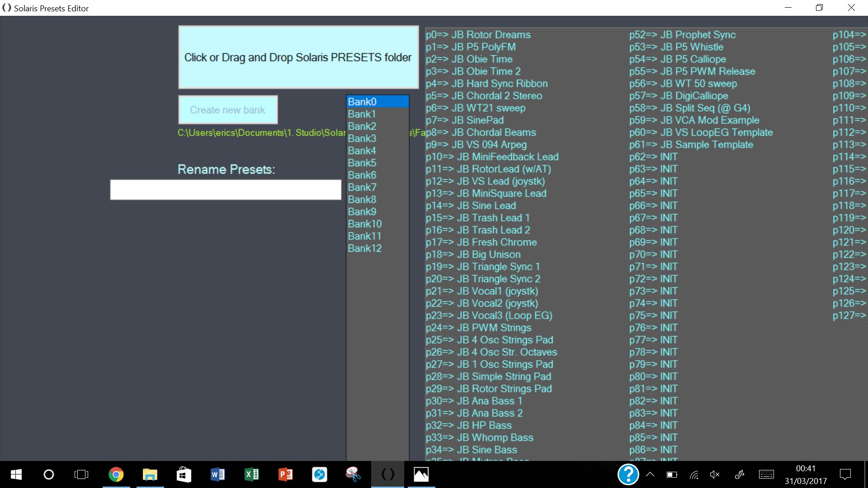Viewport: 868px width, 488px height.
Task: Select preset p75 INIT
Action: (654, 315)
